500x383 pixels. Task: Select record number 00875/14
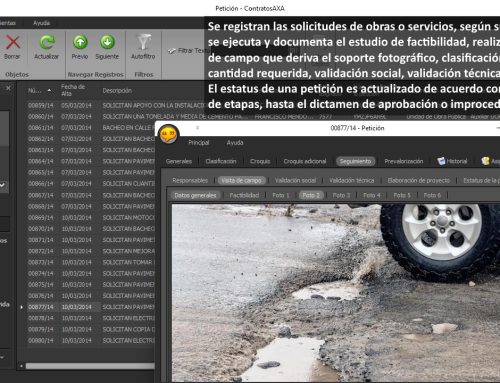pos(41,285)
